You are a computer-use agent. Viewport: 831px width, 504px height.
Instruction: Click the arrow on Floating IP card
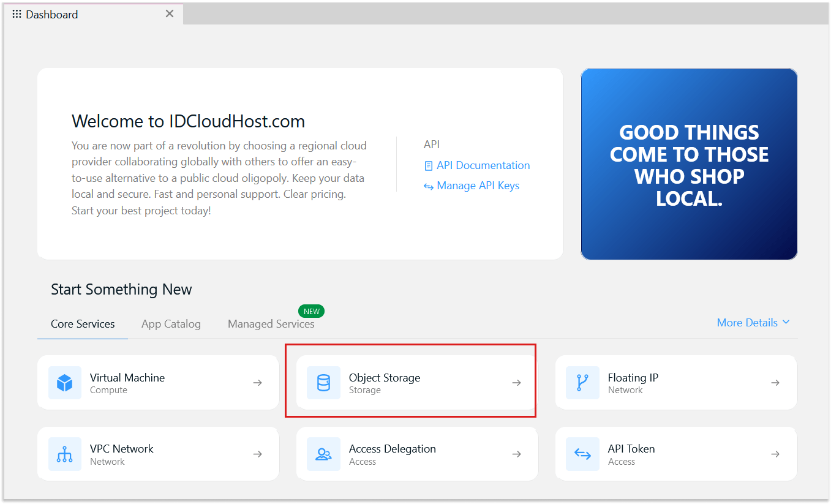[775, 383]
